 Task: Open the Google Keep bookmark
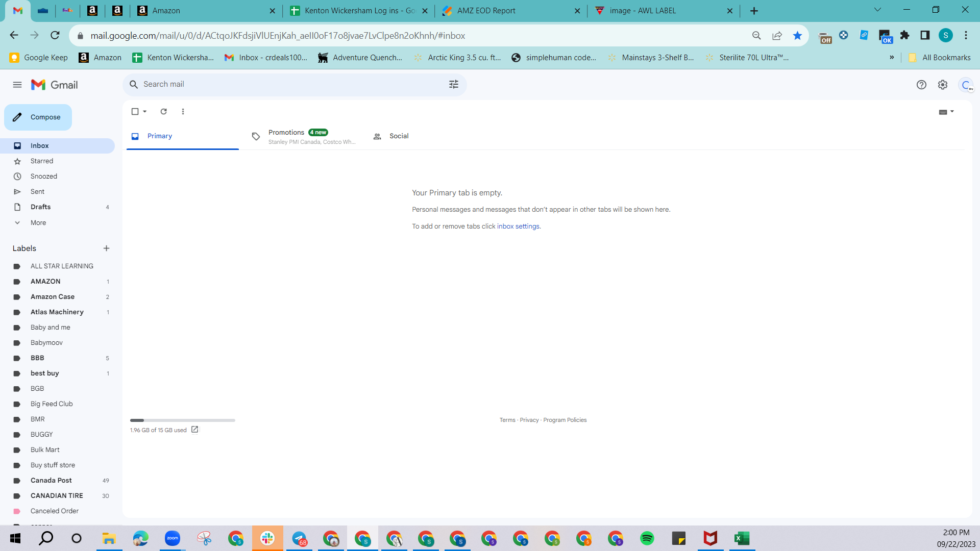(x=39, y=58)
